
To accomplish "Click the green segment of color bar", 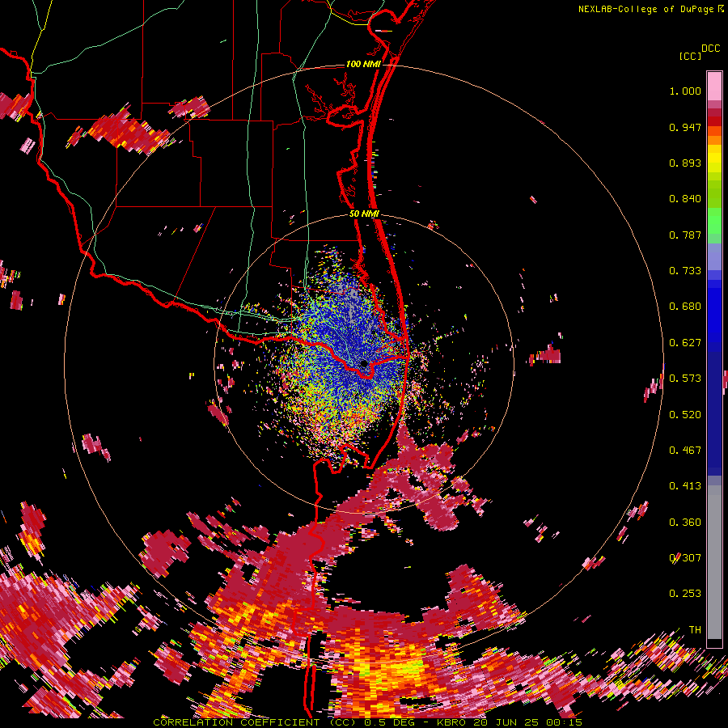I will point(714,224).
